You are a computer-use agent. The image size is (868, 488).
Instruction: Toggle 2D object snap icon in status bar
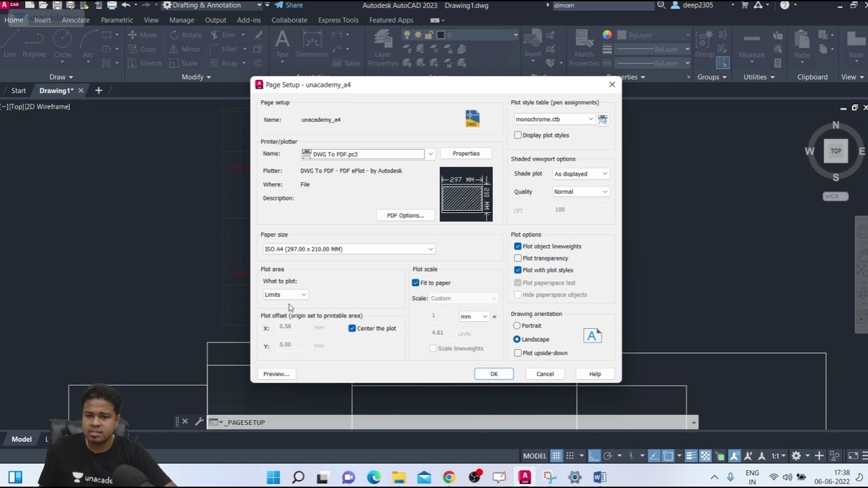(668, 456)
